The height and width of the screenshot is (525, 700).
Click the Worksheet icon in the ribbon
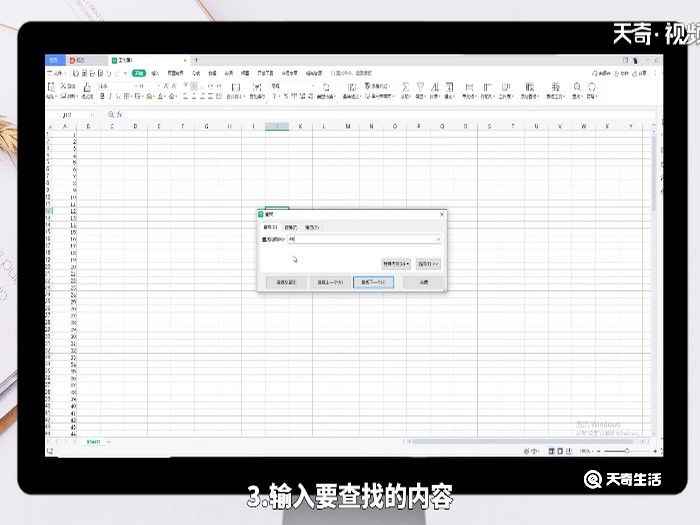point(505,87)
